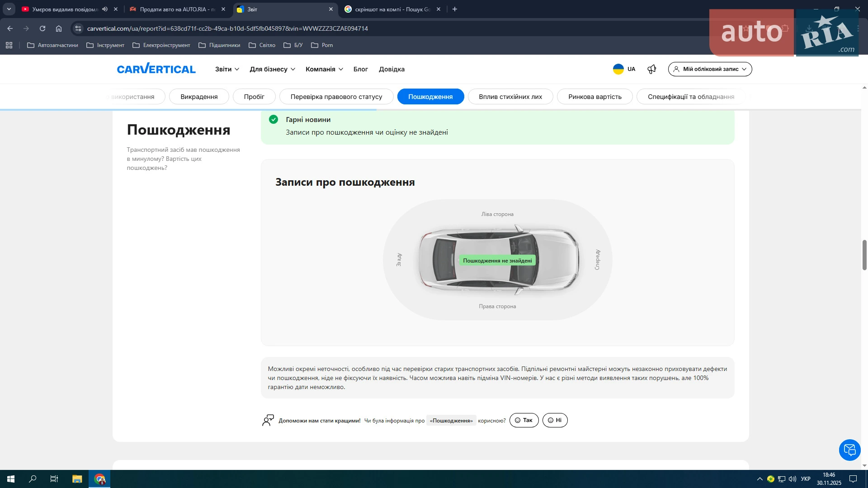This screenshot has height=488, width=868.
Task: Open the Довідка menu item
Action: tap(392, 69)
